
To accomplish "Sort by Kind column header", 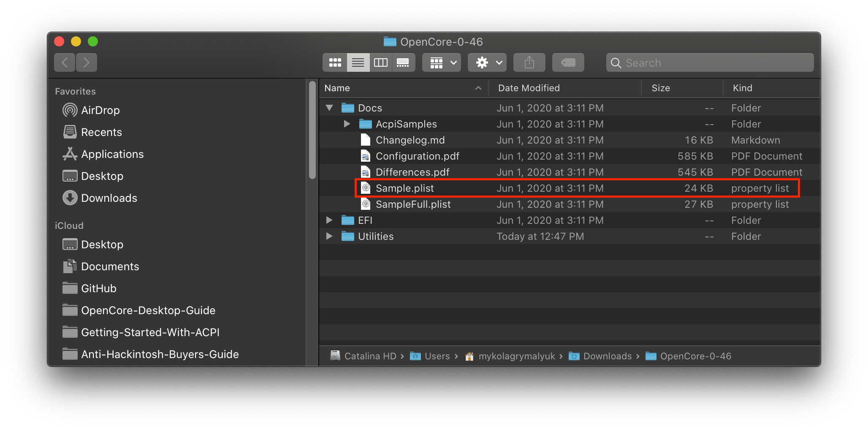I will [x=772, y=88].
